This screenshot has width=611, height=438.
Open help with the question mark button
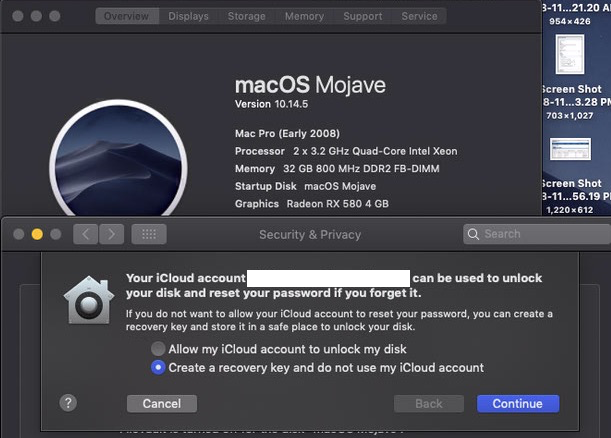coord(68,403)
